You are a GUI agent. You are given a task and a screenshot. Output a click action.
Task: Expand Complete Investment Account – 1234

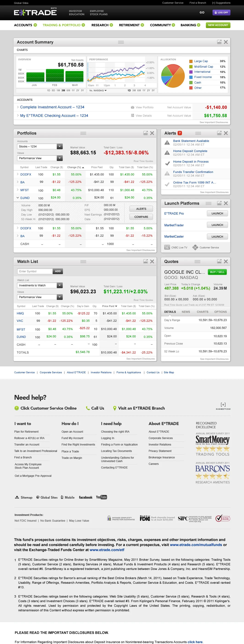point(18,107)
